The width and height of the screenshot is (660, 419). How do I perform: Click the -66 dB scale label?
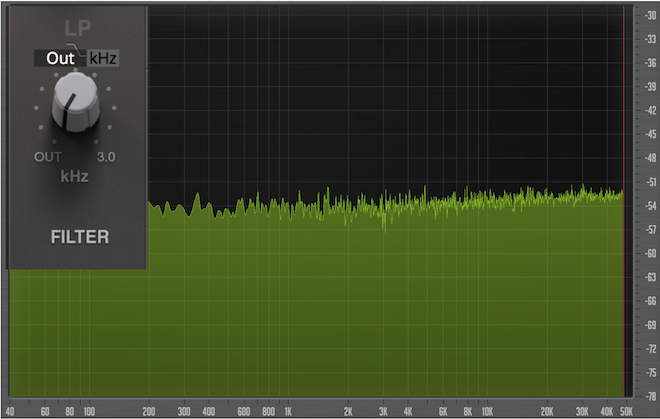pos(650,301)
